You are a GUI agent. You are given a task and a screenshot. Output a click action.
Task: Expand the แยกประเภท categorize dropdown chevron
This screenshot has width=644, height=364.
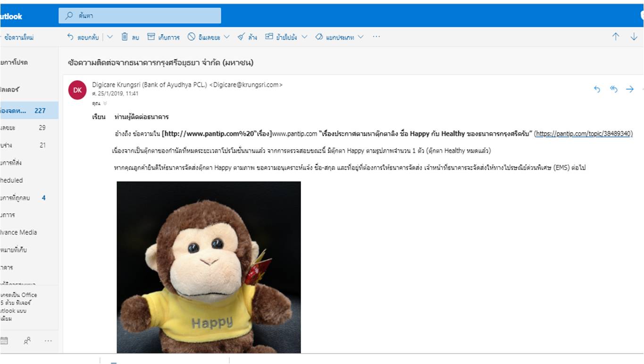pos(360,37)
